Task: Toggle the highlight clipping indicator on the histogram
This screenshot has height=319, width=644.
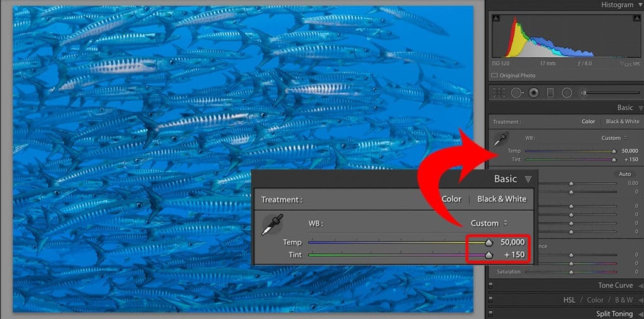Action: coord(636,18)
